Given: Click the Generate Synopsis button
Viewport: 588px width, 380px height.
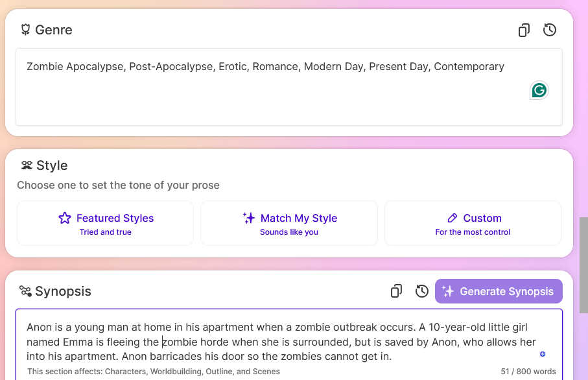Looking at the screenshot, I should coord(499,291).
